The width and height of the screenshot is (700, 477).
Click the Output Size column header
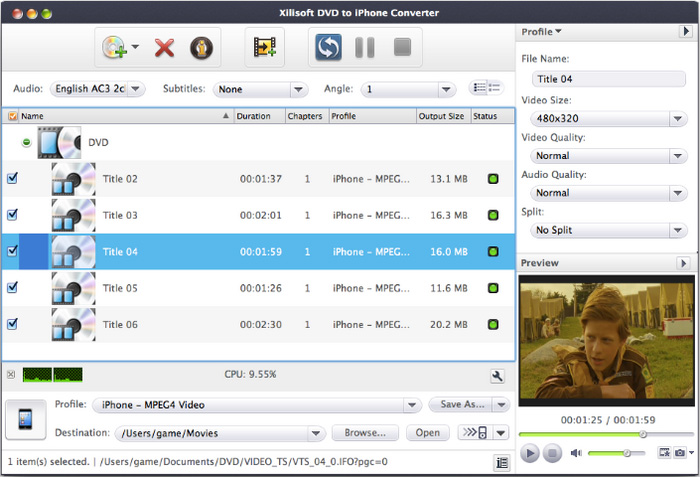pyautogui.click(x=443, y=116)
